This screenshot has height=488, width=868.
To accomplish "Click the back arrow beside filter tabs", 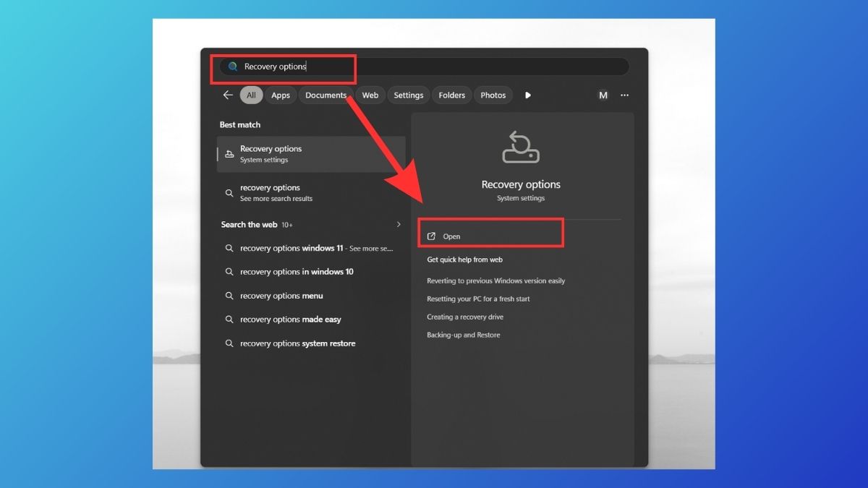I will (x=228, y=95).
